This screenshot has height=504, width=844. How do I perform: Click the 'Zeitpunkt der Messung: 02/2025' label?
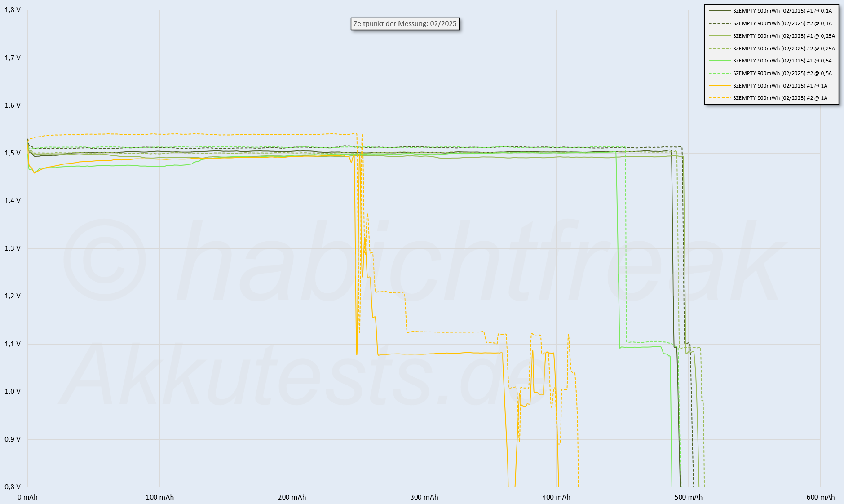coord(405,24)
